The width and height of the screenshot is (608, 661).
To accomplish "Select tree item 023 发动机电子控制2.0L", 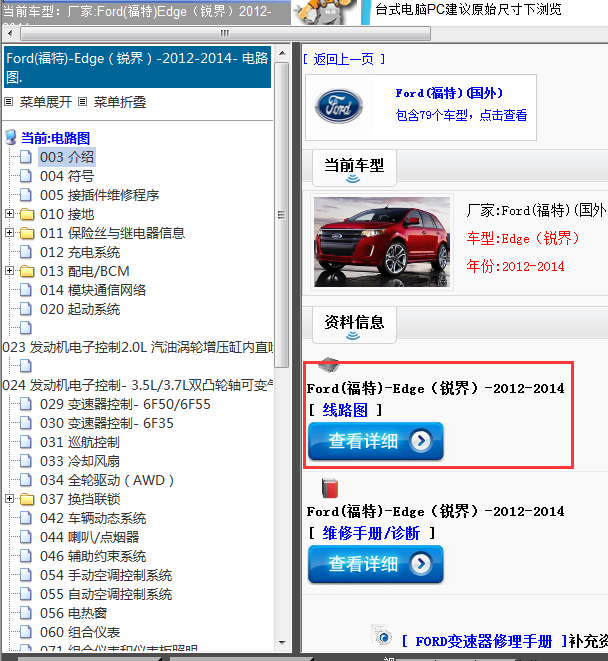I will click(x=137, y=347).
